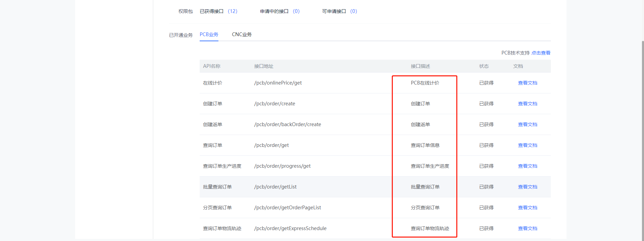Screen dimensions: 644x241
Task: Click the /pcb/order/backOrder/create address
Action: point(287,124)
